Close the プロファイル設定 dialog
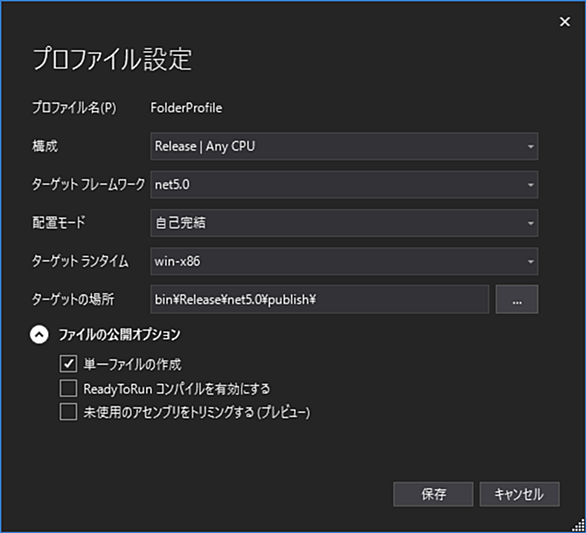Viewport: 586px width, 533px height. [x=565, y=22]
